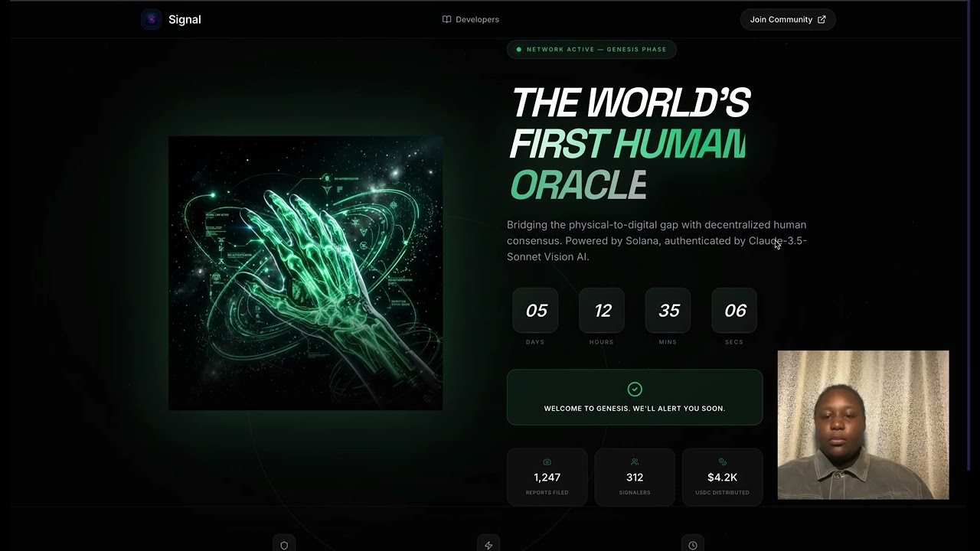Click the 312 signalers count

pos(635,478)
